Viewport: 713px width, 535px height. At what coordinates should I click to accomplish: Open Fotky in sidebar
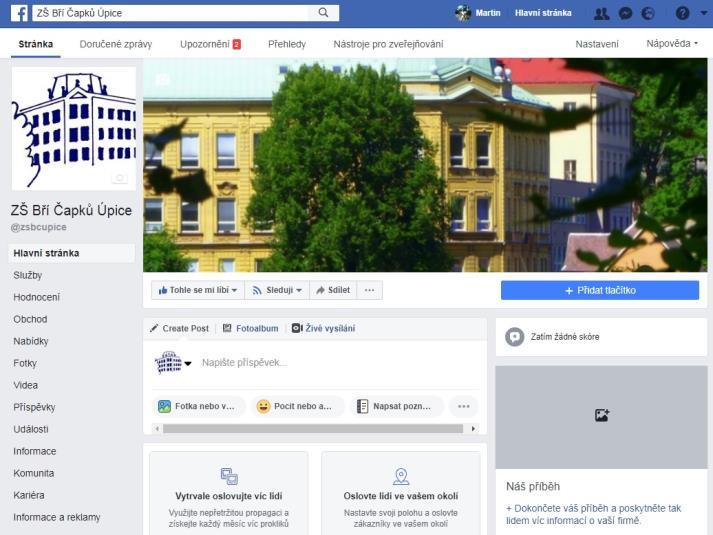25,363
